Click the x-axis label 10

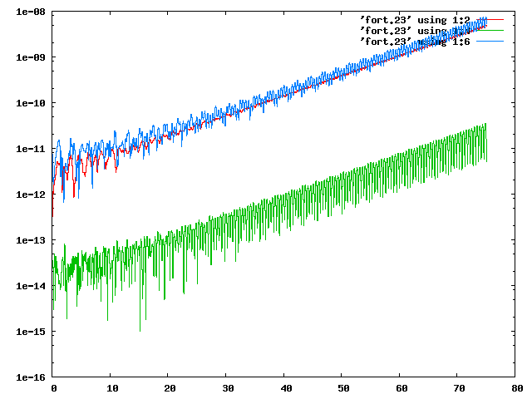(112, 388)
